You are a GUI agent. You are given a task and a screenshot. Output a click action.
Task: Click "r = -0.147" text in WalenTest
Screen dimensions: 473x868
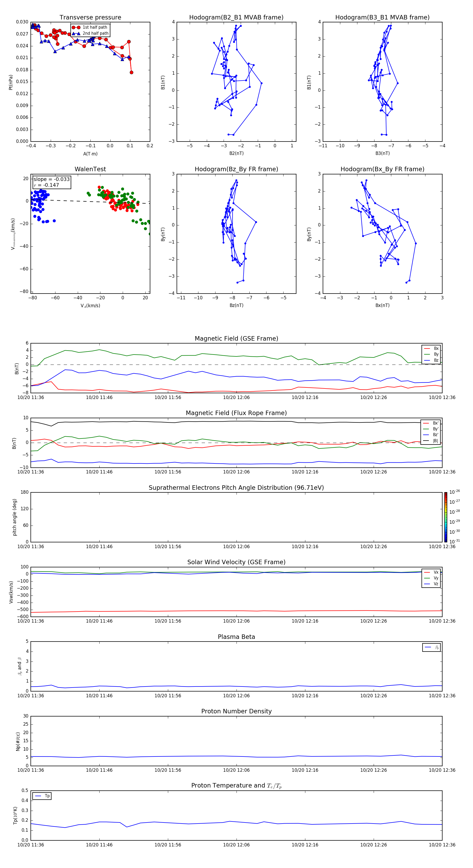click(46, 185)
